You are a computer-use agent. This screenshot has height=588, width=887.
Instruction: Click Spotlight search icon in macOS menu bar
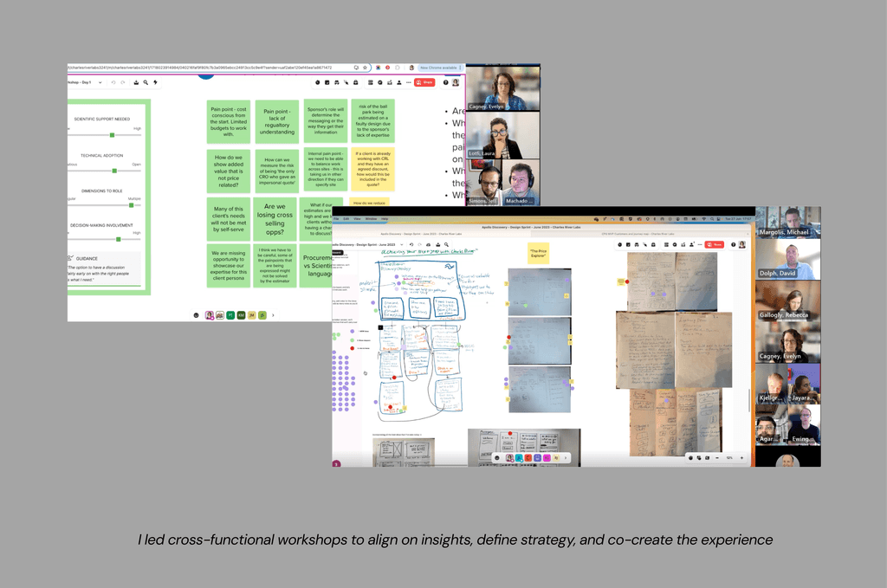(x=712, y=219)
